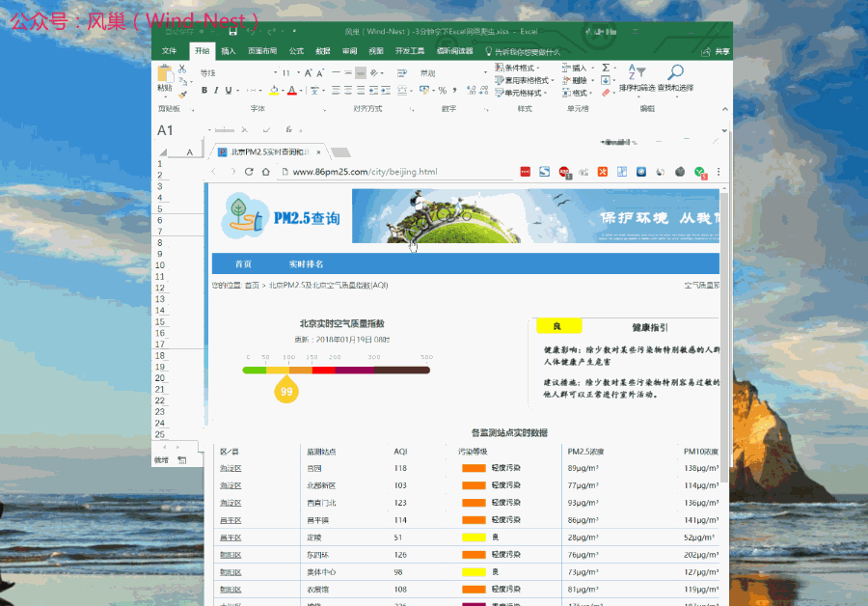Click the red font color A swatch
Screen dimensions: 868x606
291,91
